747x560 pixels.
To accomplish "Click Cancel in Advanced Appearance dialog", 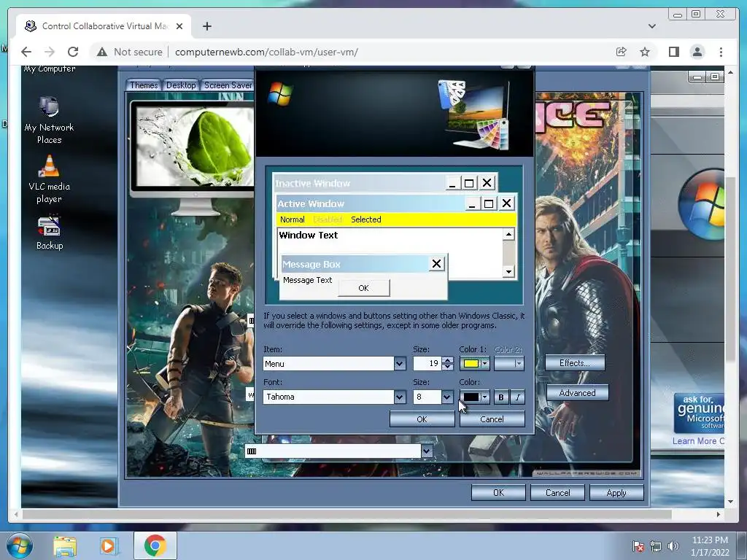I will [x=492, y=419].
